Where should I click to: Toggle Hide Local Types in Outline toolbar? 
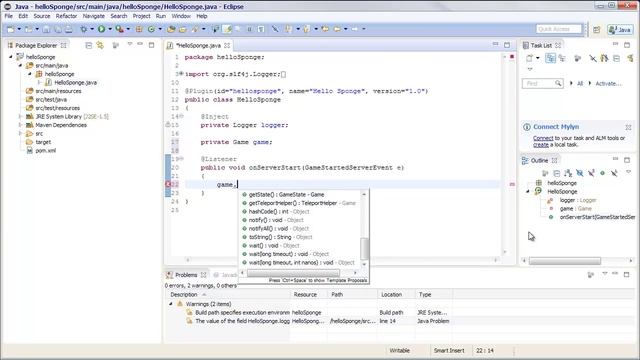(x=614, y=173)
